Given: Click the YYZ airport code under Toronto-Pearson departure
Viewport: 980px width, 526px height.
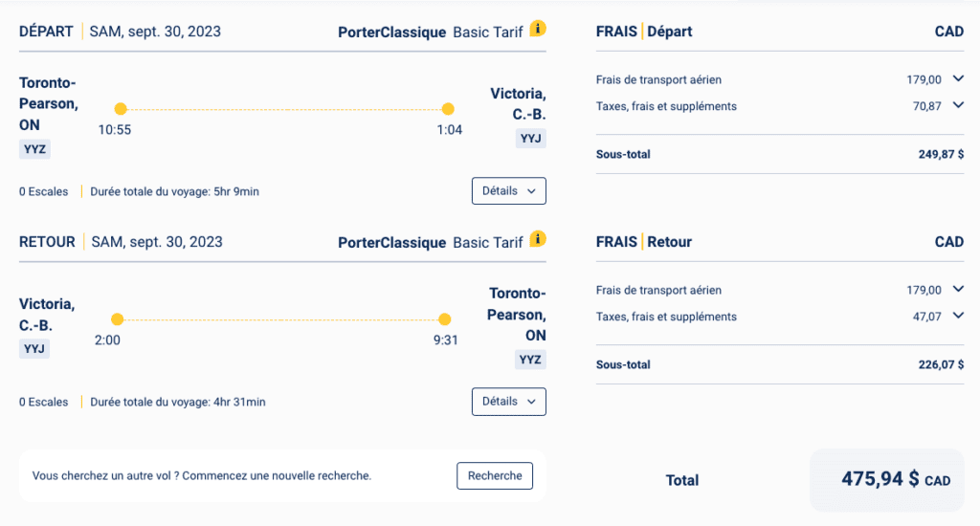Looking at the screenshot, I should pyautogui.click(x=33, y=149).
